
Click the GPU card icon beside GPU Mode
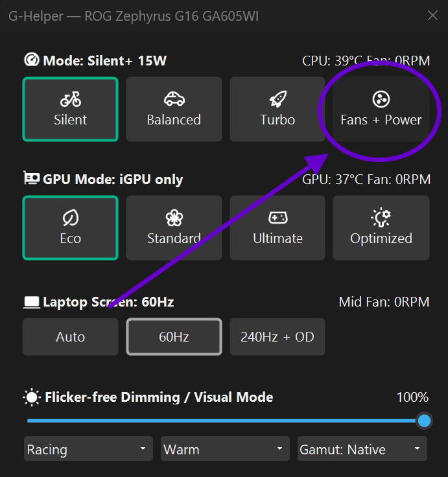pyautogui.click(x=32, y=178)
